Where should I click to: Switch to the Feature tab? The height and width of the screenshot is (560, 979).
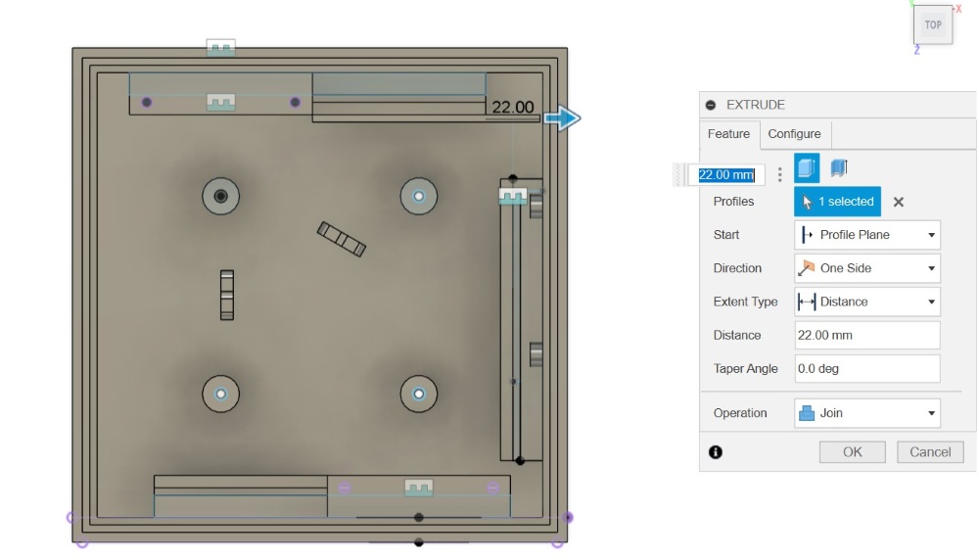728,133
